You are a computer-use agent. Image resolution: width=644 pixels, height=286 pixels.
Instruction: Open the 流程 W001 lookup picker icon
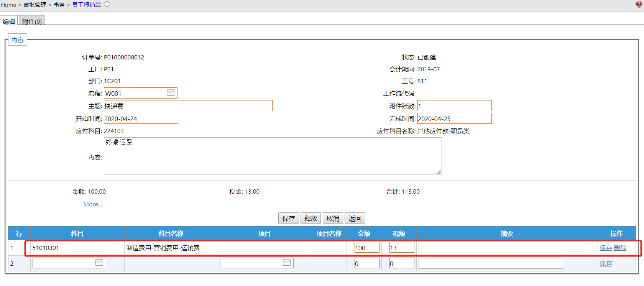click(171, 93)
